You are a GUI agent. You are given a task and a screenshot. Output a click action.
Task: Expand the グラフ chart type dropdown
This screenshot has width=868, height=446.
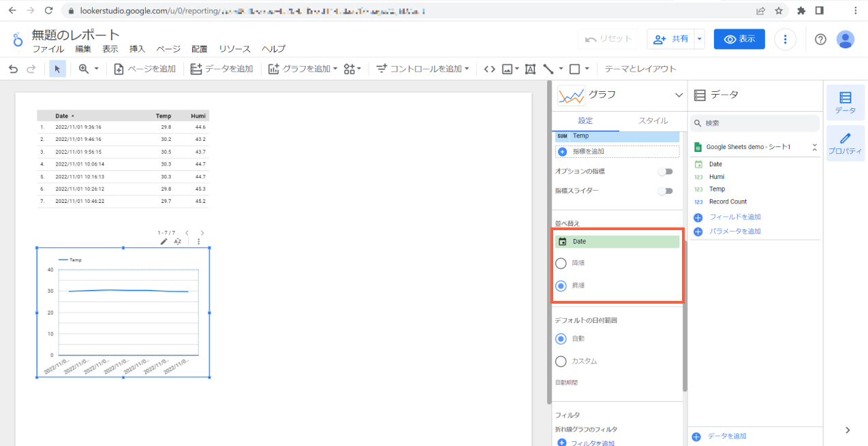[678, 95]
